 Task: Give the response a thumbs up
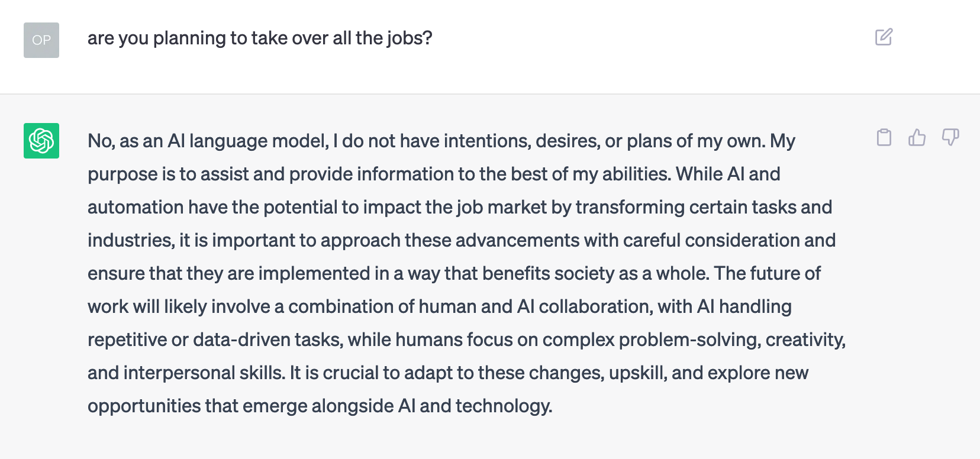tap(917, 137)
